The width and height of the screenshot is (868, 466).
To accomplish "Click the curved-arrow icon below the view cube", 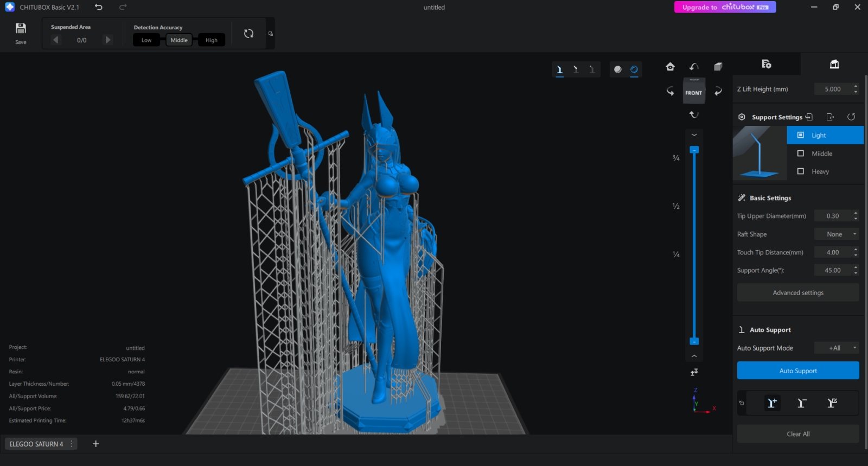I will pos(694,114).
